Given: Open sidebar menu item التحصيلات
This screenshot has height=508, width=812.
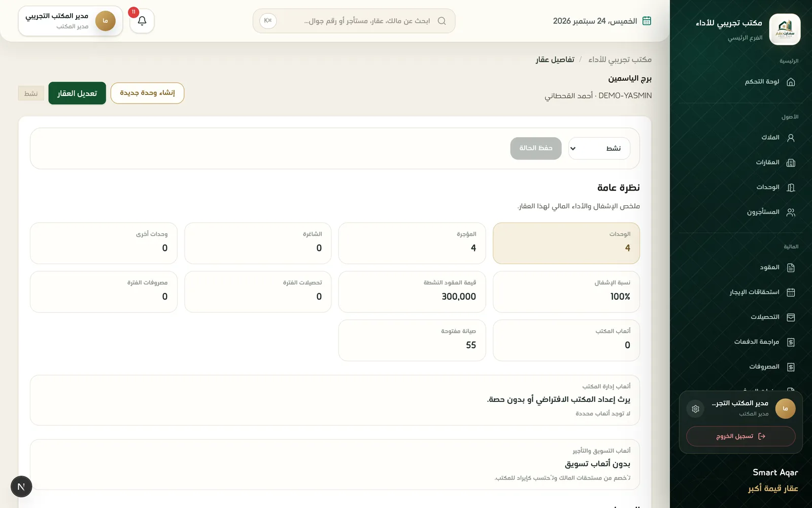Looking at the screenshot, I should tap(740, 317).
